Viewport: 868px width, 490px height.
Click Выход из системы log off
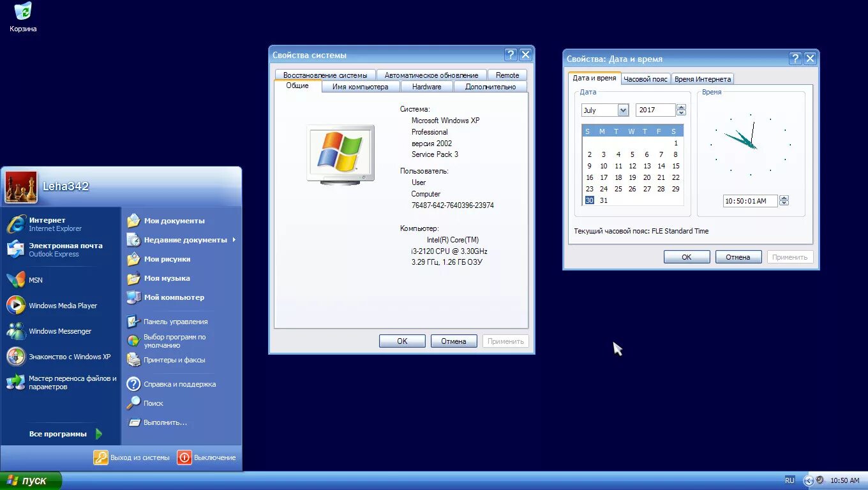coord(132,457)
